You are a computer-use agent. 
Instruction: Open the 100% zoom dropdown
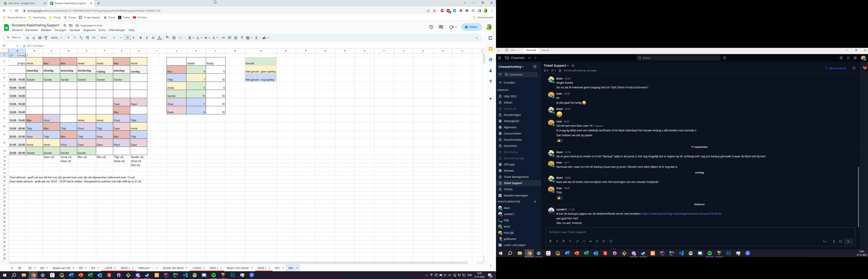click(57, 38)
